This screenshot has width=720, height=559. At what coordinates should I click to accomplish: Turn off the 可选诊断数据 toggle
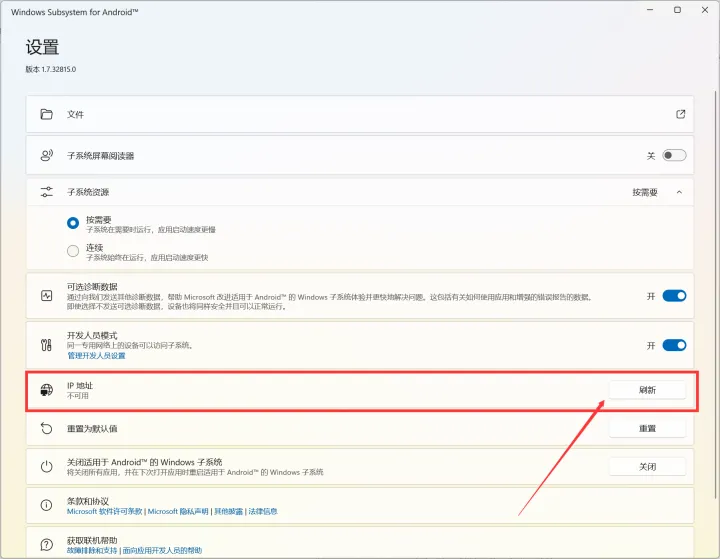pos(674,295)
